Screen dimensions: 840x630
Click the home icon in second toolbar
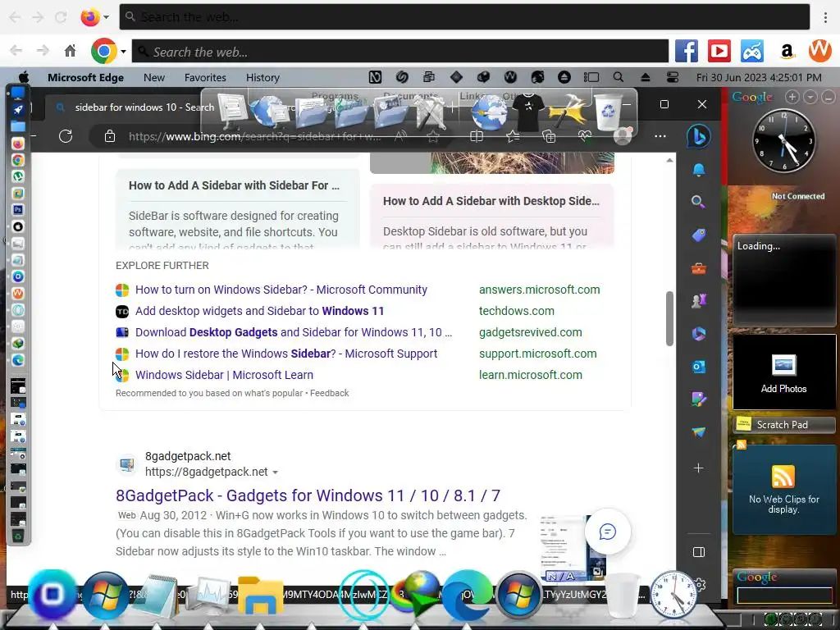71,51
